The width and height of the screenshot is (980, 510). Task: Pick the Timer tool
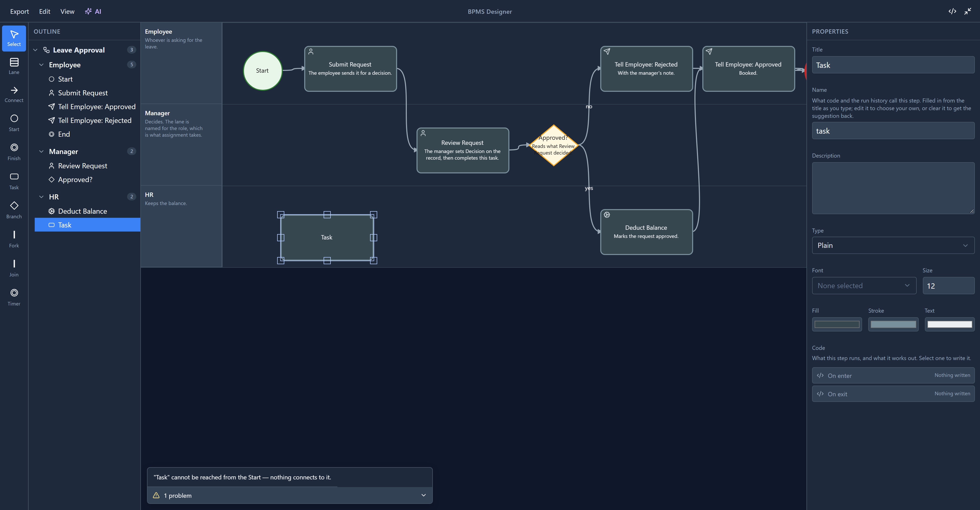click(14, 298)
